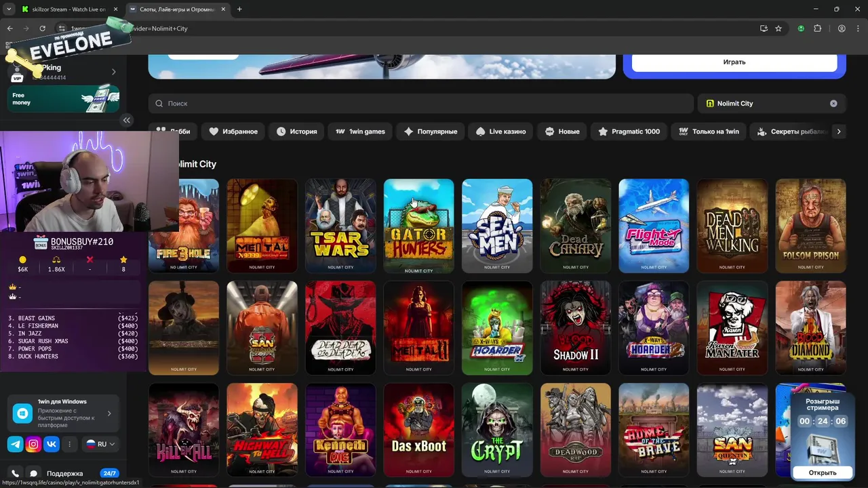
Task: Open the Blood & Shadow II thumbnail
Action: pyautogui.click(x=576, y=328)
